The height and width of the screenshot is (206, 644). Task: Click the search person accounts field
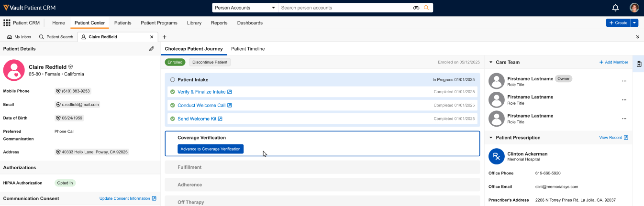point(344,8)
